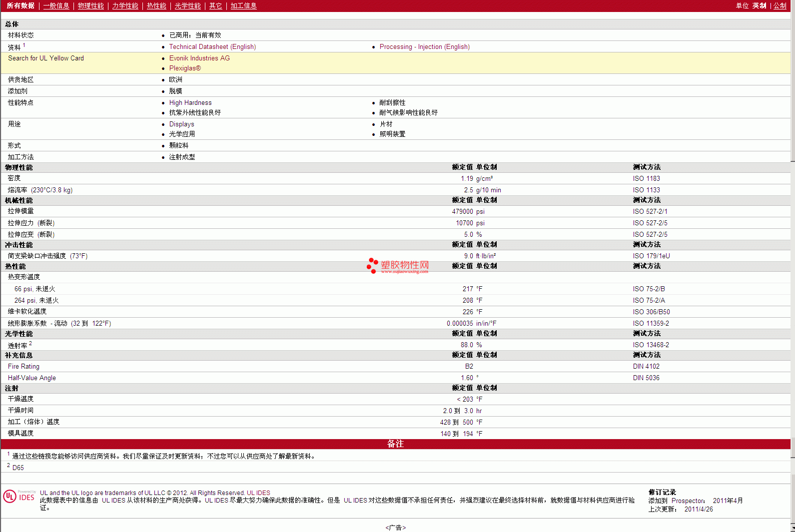Click the 维卡软化温度 row label
The image size is (795, 532).
[27, 311]
